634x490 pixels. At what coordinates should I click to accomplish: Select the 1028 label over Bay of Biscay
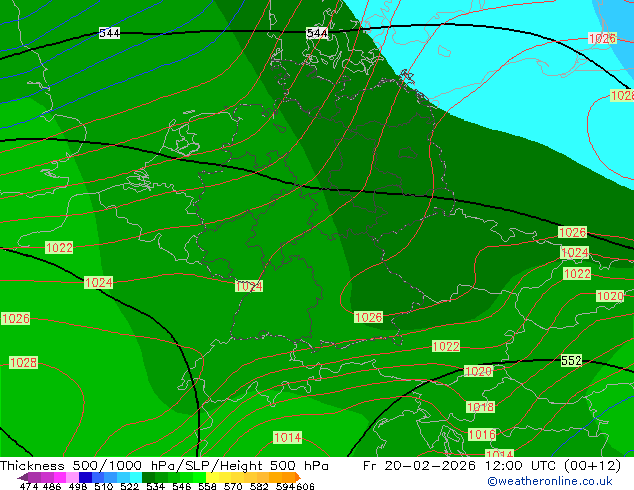click(x=23, y=363)
